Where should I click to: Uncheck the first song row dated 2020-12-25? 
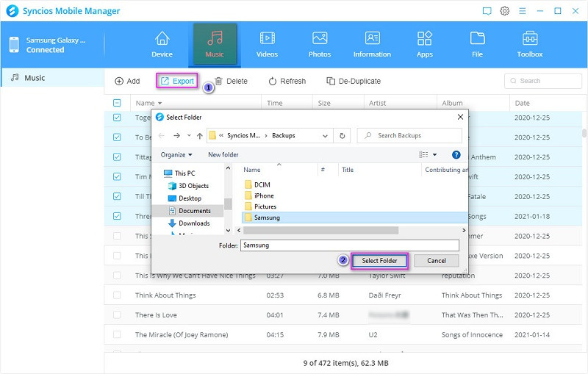(x=117, y=118)
